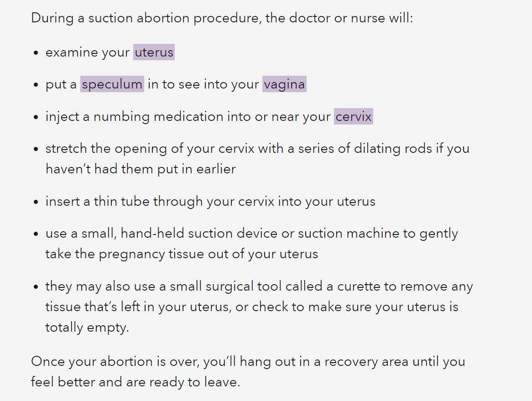
Task: Open the highlighted 'speculum' glossary link
Action: coord(112,84)
